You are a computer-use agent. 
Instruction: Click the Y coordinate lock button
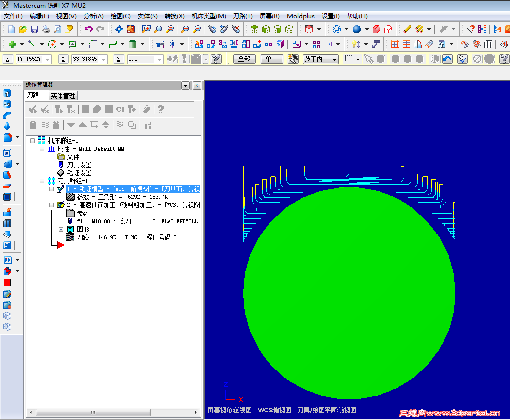coord(63,59)
